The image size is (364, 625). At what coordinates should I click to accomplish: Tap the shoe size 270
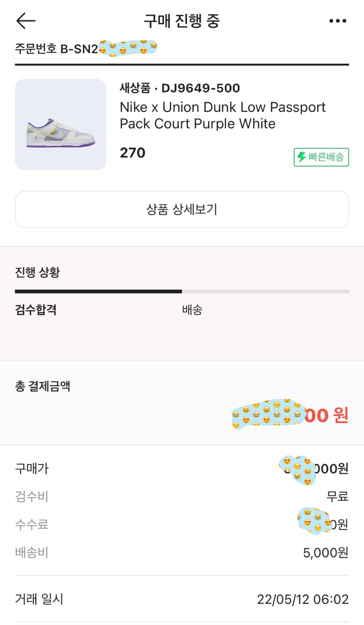[x=133, y=153]
